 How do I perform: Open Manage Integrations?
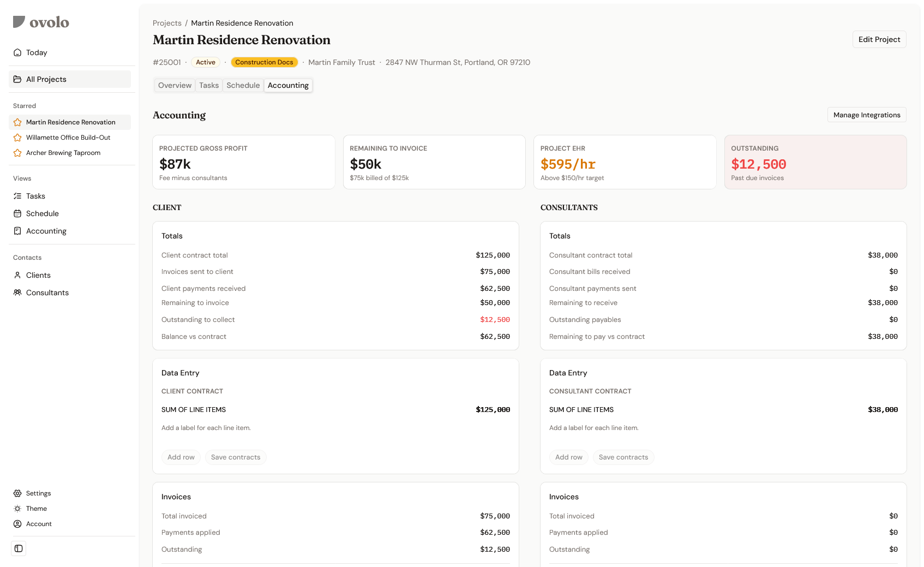click(x=866, y=115)
